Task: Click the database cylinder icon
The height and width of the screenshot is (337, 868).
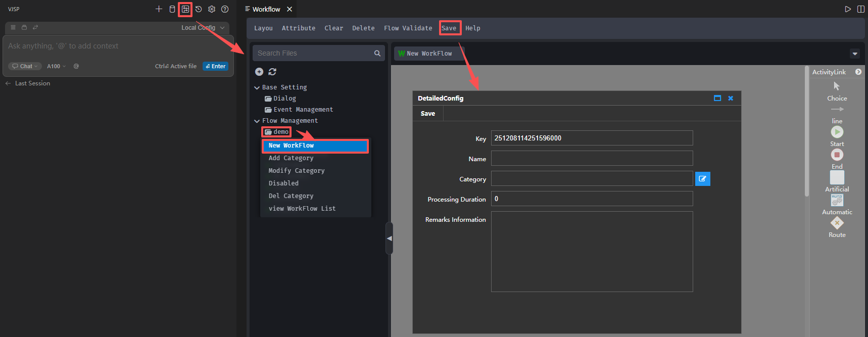Action: click(172, 9)
